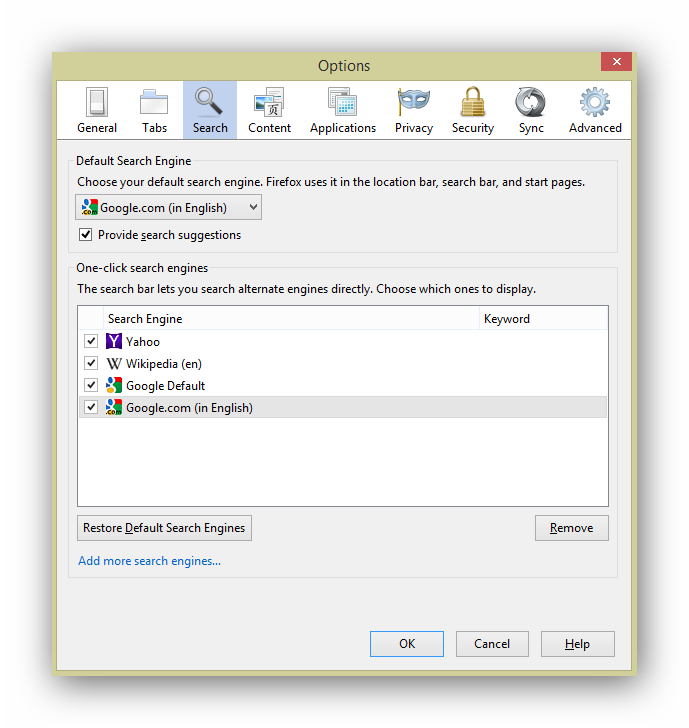
Task: Click the Help button
Action: click(x=578, y=644)
